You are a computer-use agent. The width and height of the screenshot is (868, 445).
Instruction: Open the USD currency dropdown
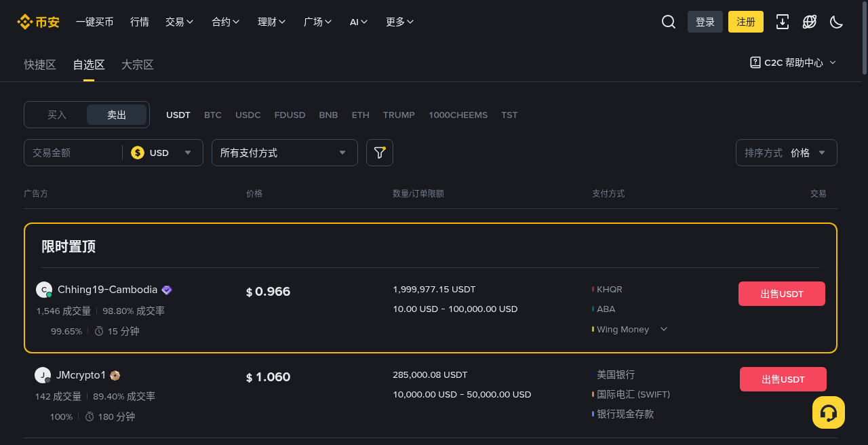click(x=163, y=153)
